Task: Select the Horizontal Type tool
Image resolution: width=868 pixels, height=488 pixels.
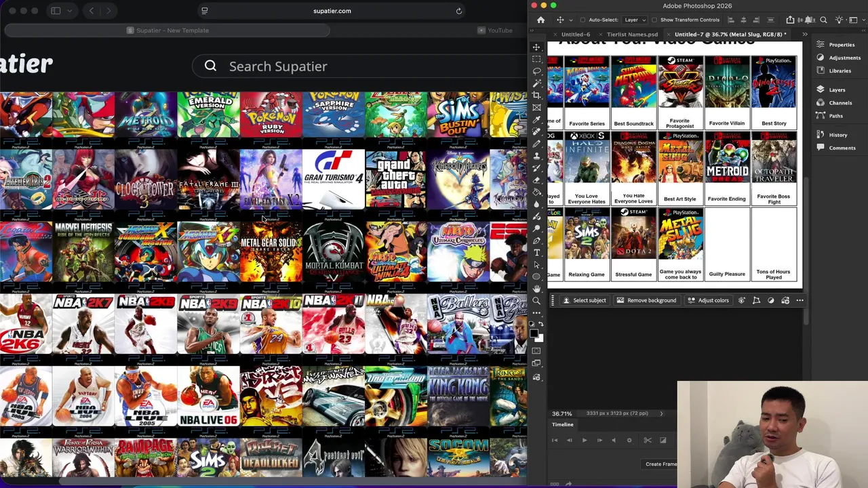Action: pyautogui.click(x=536, y=252)
